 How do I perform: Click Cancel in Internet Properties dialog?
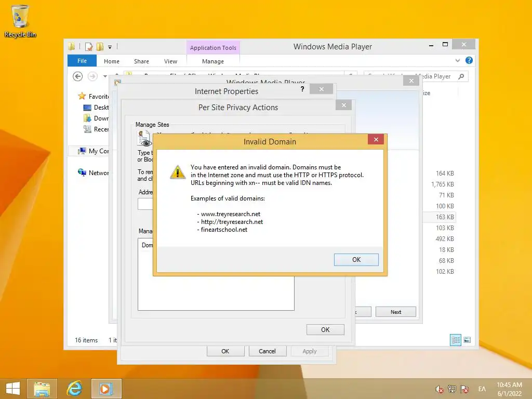pyautogui.click(x=268, y=351)
